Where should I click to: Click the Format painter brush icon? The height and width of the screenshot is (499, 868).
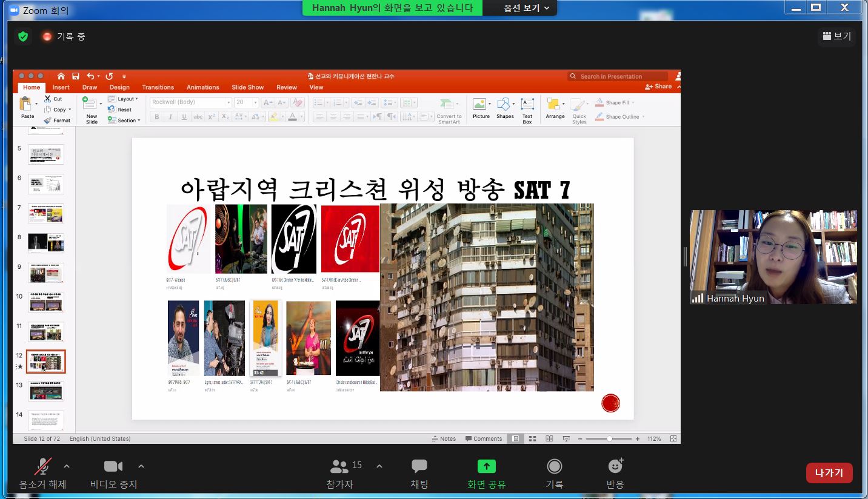coord(47,121)
